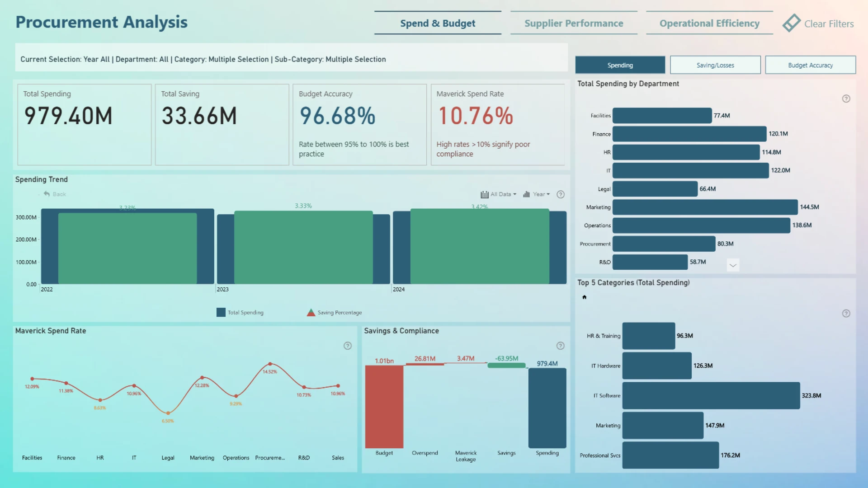Click the 144.5M value label
The image size is (868, 488).
pos(810,207)
